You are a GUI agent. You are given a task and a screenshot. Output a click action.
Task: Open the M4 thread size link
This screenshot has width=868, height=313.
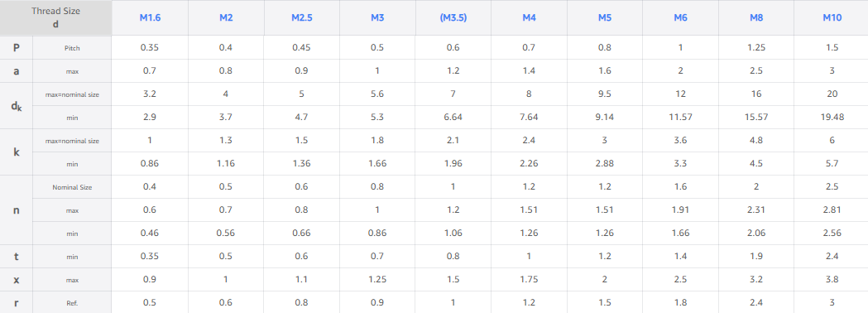[x=530, y=17]
